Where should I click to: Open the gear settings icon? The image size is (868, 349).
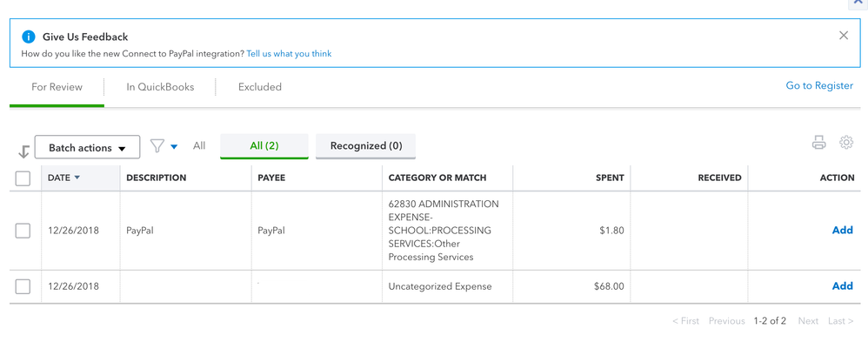pyautogui.click(x=846, y=143)
